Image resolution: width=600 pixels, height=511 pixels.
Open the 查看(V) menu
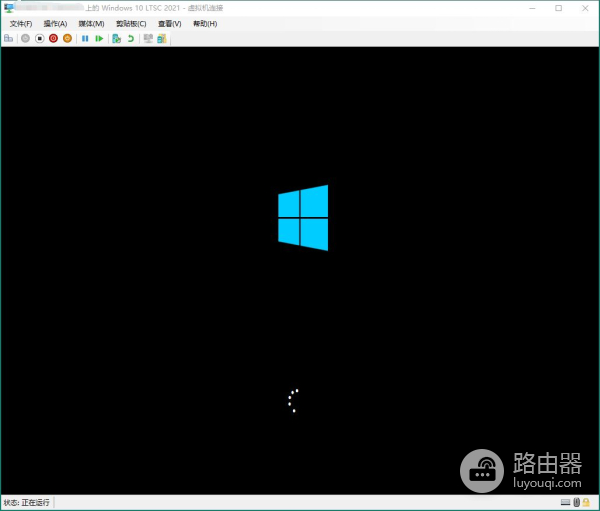(x=170, y=24)
